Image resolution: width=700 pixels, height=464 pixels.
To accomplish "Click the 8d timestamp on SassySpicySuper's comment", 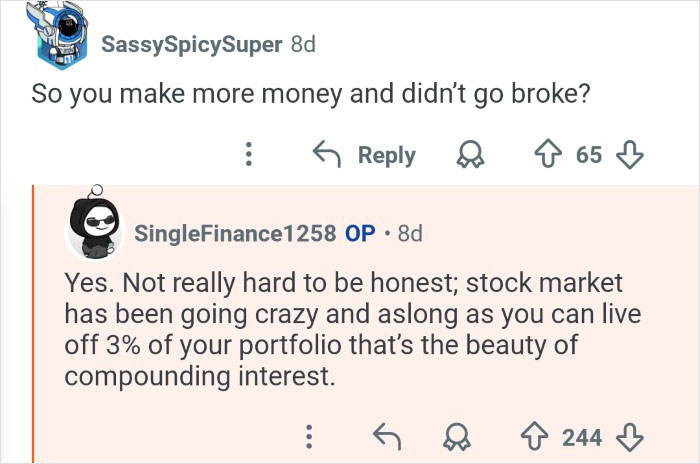I will click(x=302, y=45).
